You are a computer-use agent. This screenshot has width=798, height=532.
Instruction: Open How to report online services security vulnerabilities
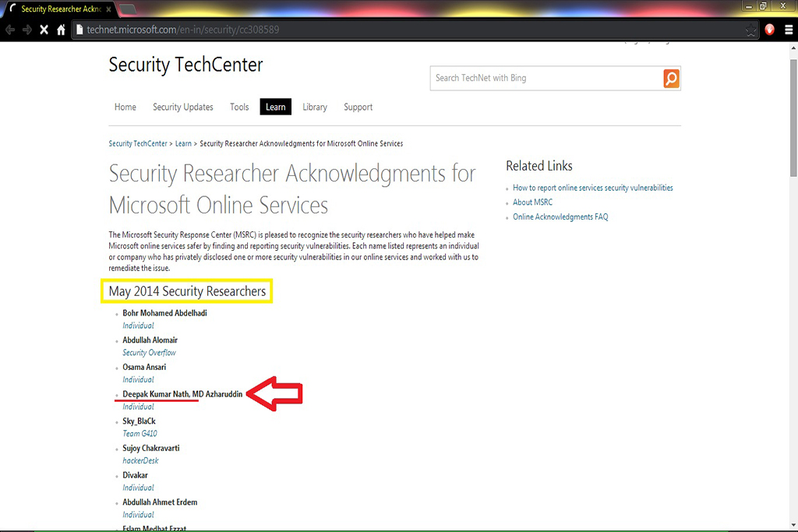coord(593,188)
